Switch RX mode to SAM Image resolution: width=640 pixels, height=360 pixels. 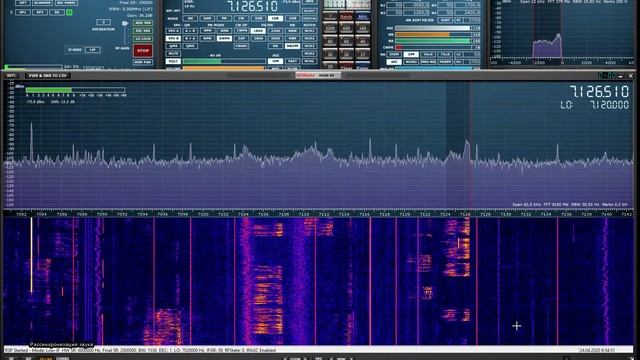point(207,18)
